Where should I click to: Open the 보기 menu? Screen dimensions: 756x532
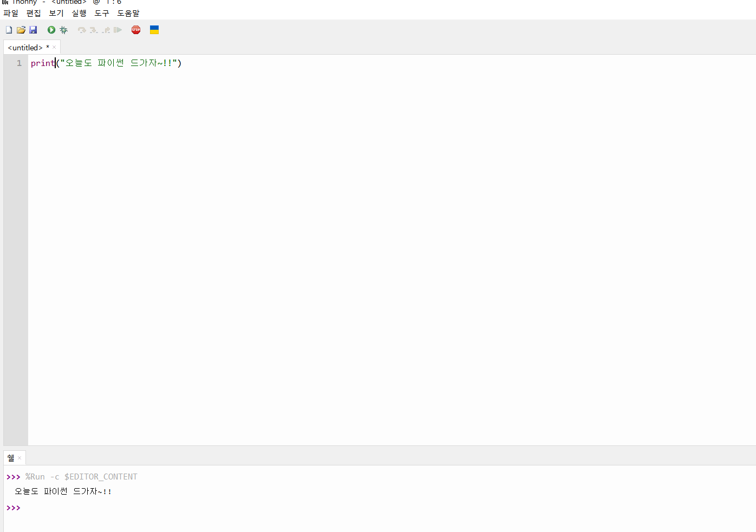click(x=56, y=13)
